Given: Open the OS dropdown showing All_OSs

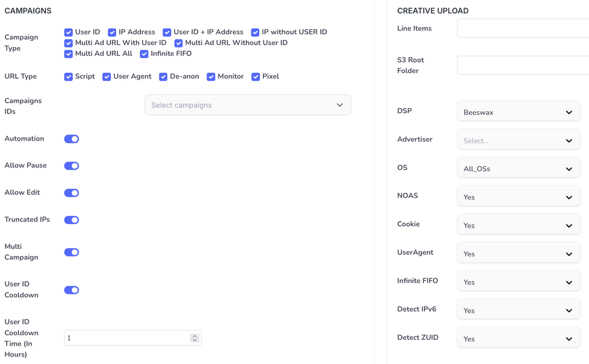Looking at the screenshot, I should 518,168.
